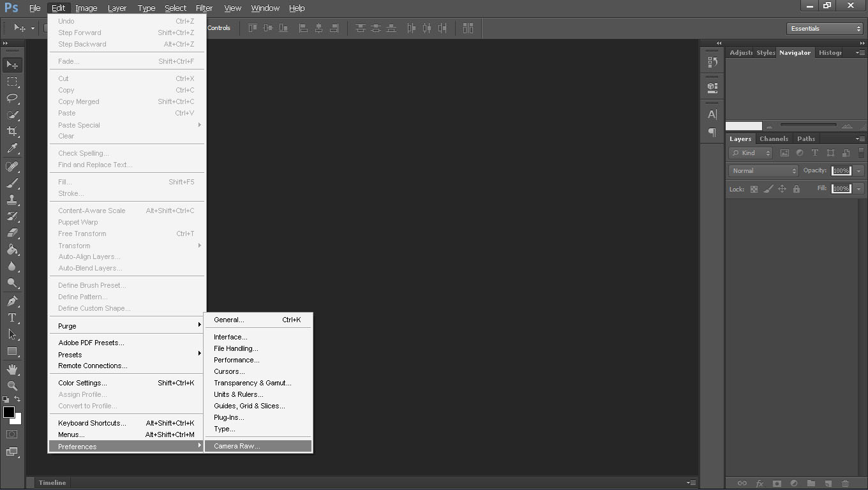Select the Lasso tool

pyautogui.click(x=12, y=98)
